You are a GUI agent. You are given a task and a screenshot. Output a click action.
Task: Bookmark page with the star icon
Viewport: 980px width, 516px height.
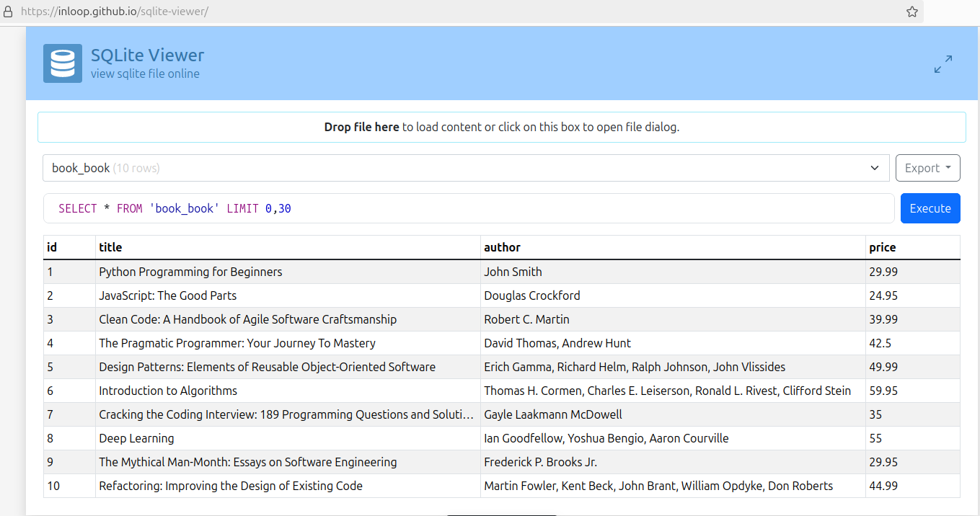click(911, 12)
